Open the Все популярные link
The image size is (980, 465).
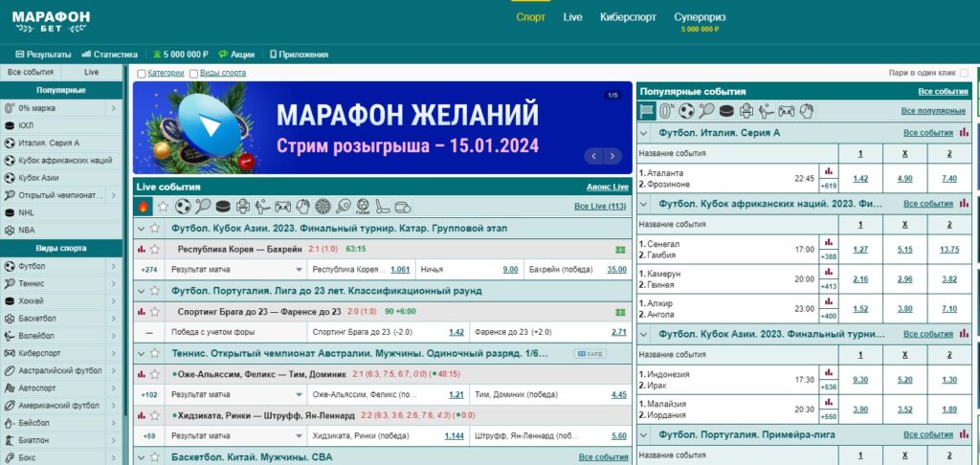tap(933, 111)
